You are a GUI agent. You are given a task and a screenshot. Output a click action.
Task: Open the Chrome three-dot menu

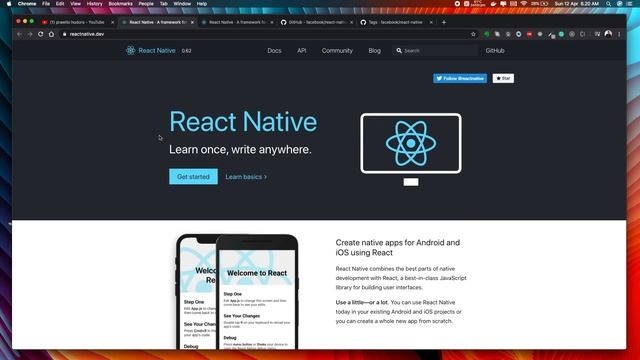point(619,34)
